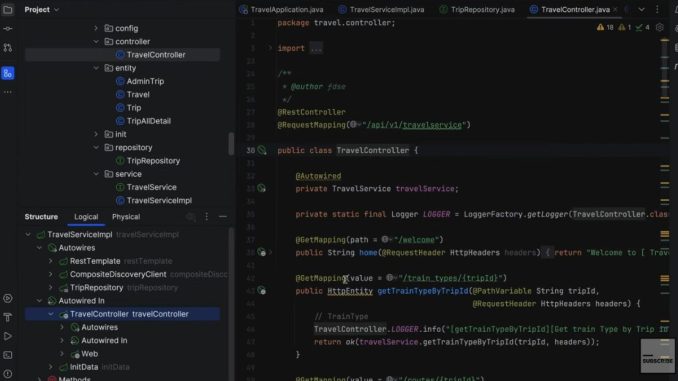Open the Commit tool window icon
678x381 pixels.
[x=8, y=29]
